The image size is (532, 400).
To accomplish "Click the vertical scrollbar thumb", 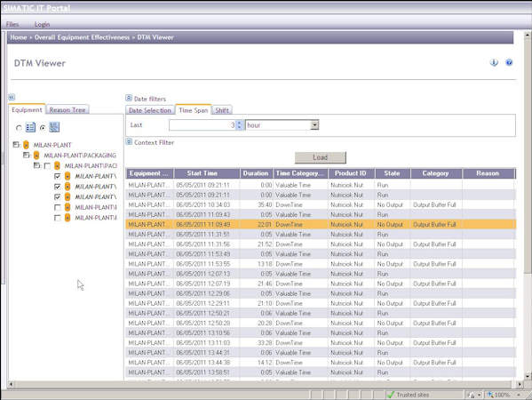I will 528,156.
